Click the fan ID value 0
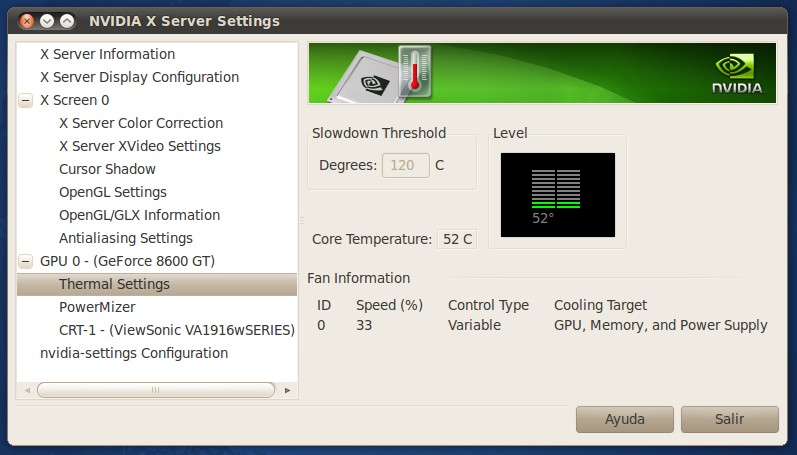This screenshot has height=455, width=797. 321,325
